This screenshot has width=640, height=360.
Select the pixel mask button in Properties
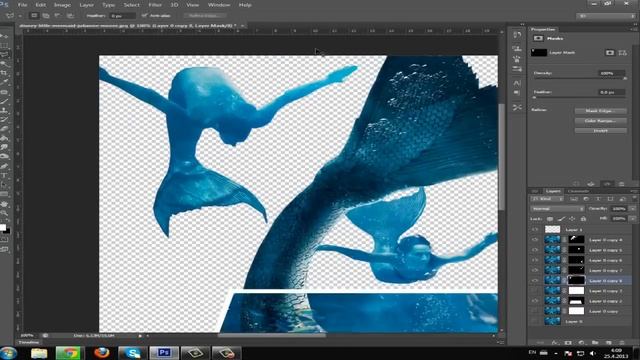pyautogui.click(x=610, y=53)
